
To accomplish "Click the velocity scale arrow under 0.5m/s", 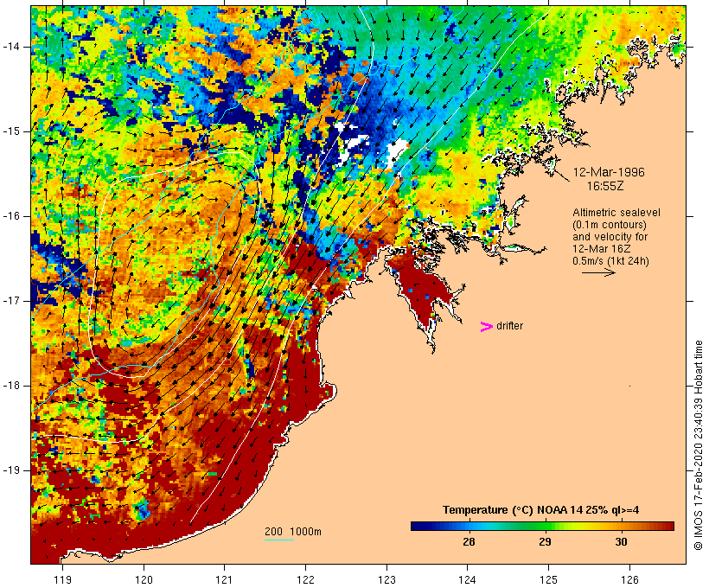I will [x=598, y=272].
